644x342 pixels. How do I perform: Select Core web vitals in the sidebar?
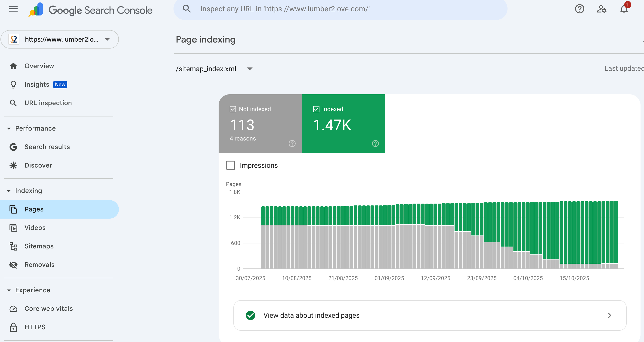pos(49,308)
